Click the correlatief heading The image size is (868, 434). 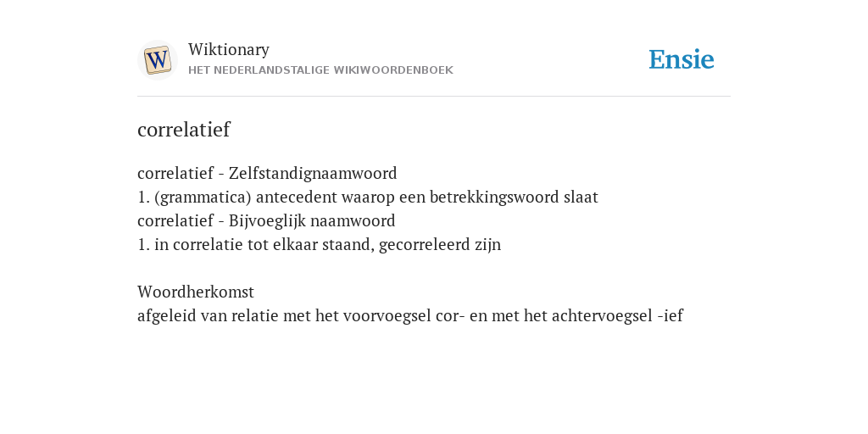tap(184, 130)
